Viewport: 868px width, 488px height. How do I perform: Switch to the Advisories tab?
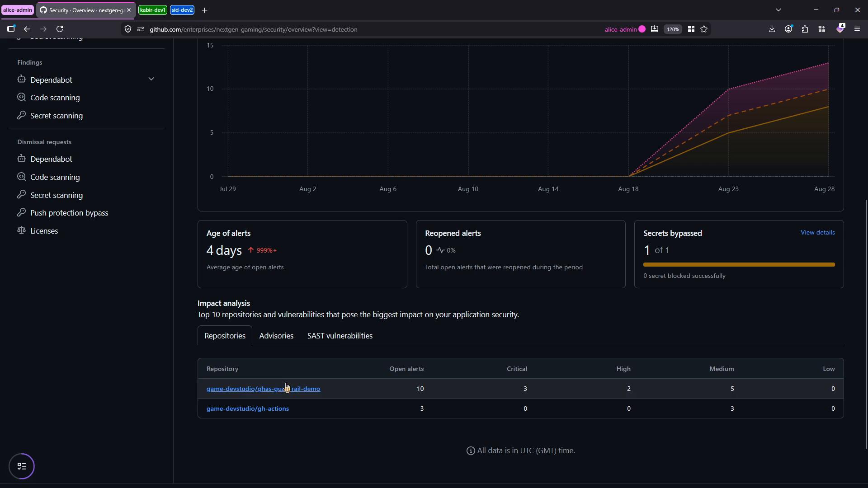tap(276, 336)
